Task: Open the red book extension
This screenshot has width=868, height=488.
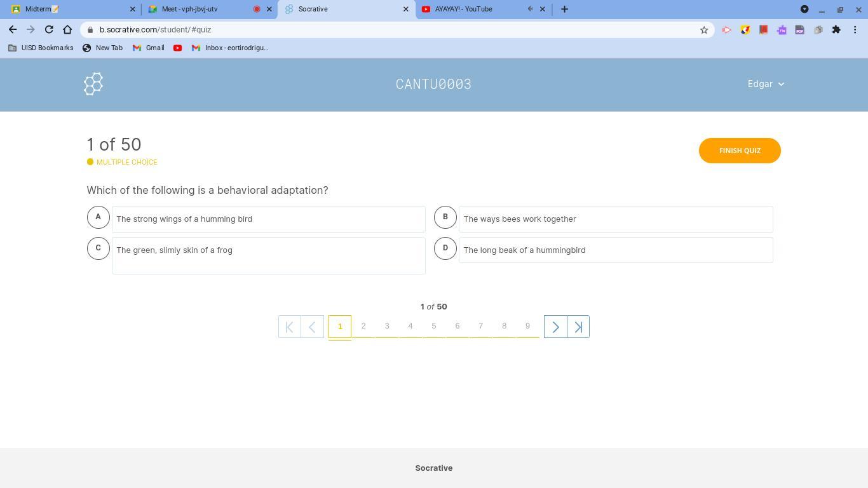Action: [763, 30]
